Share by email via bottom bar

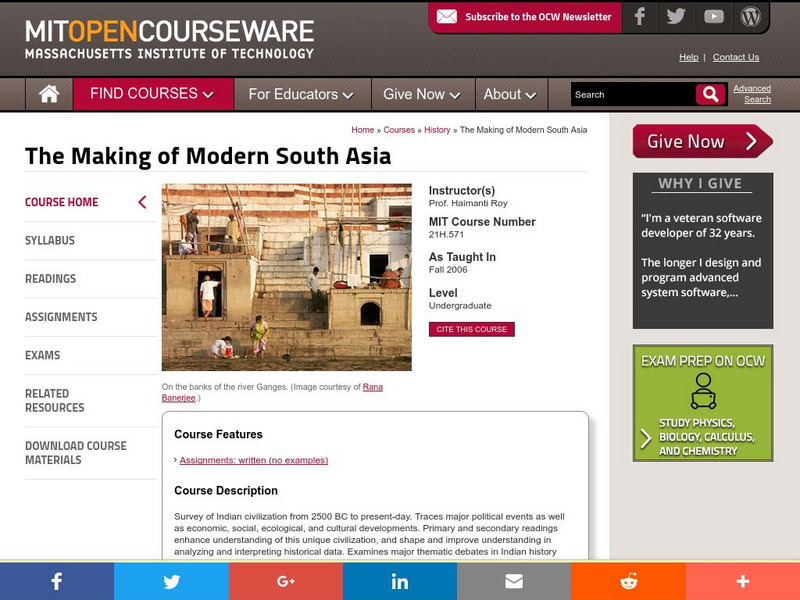click(514, 581)
